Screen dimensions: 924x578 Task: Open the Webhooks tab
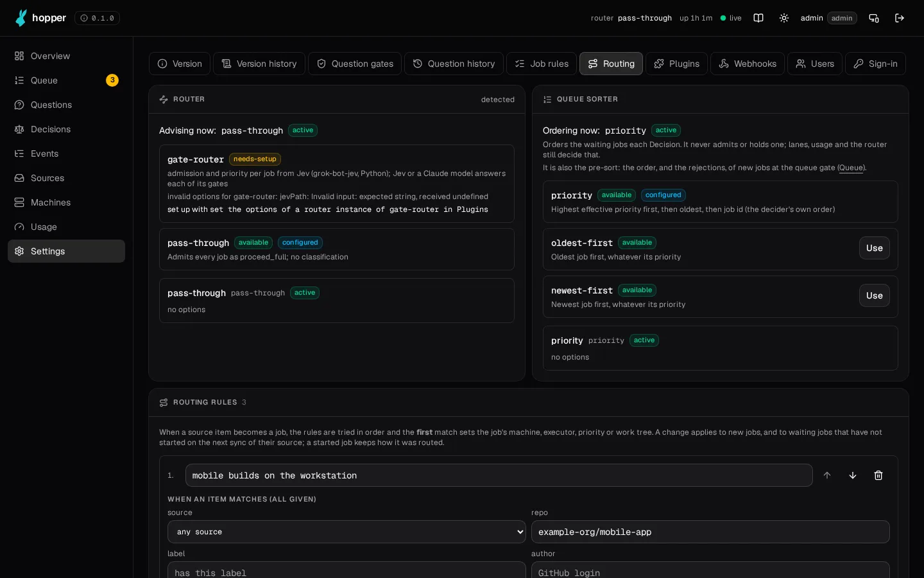(748, 64)
